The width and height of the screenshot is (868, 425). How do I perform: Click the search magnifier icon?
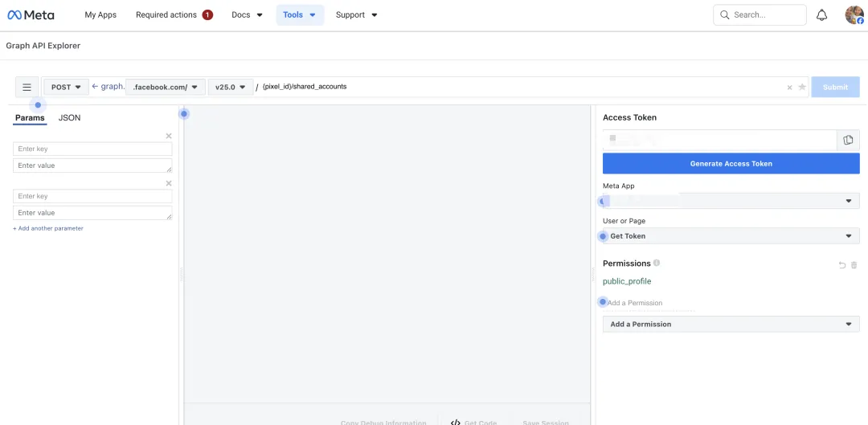725,15
